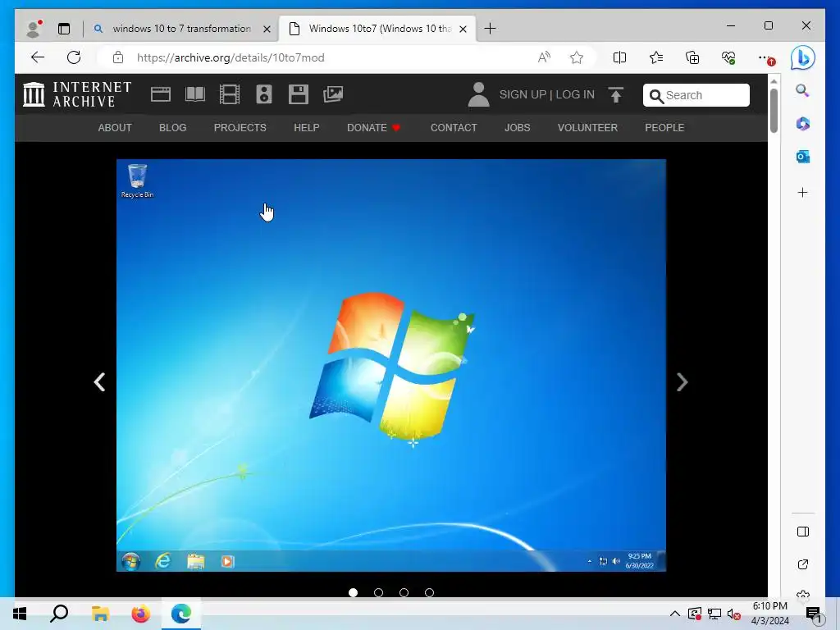840x630 pixels.
Task: Click the LOG IN link
Action: pos(575,94)
